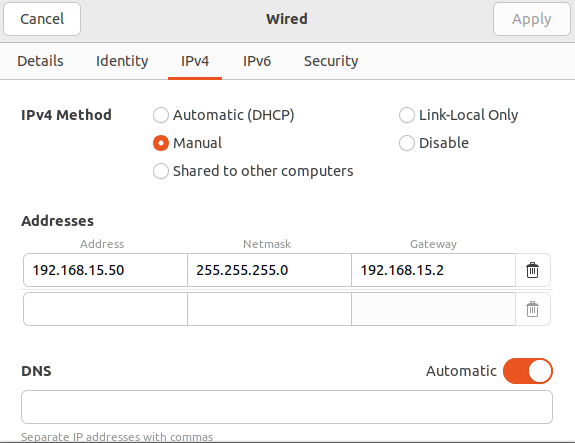Viewport: 575px width, 443px height.
Task: Click trash icon of the empty address row
Action: [532, 309]
